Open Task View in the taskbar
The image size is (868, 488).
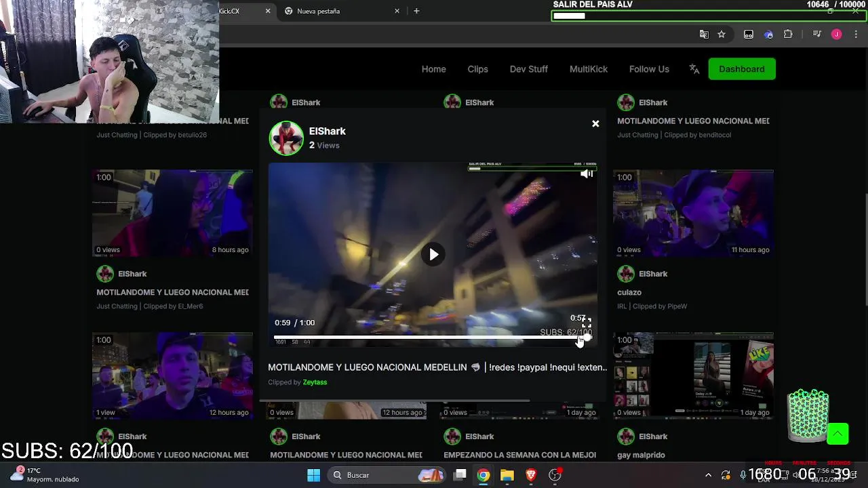pyautogui.click(x=460, y=475)
